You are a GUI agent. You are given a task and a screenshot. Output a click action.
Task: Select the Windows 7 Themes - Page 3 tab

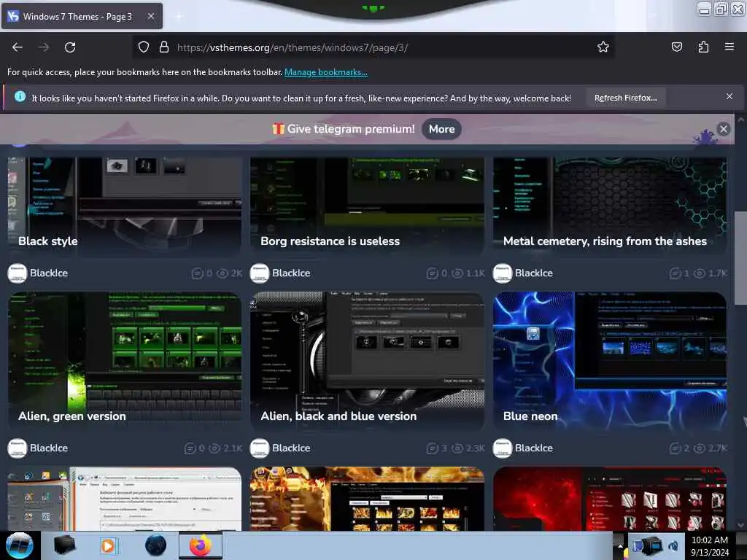(x=82, y=16)
